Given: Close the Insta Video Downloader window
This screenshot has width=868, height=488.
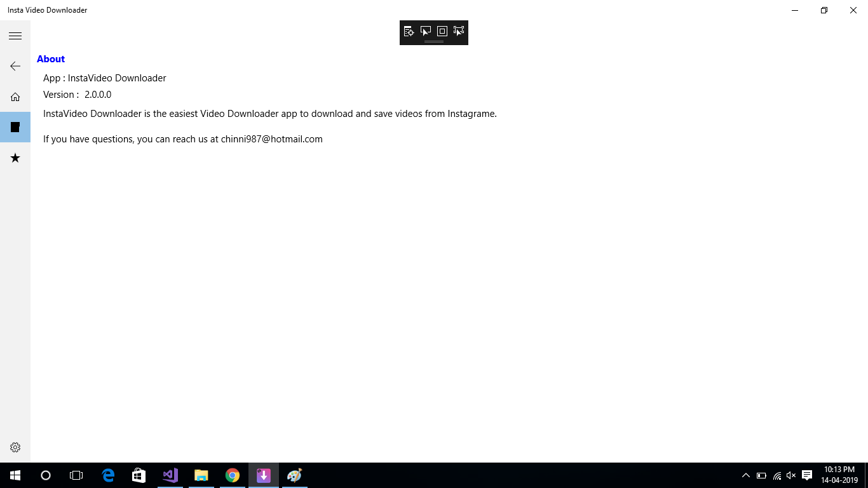Looking at the screenshot, I should 853,10.
